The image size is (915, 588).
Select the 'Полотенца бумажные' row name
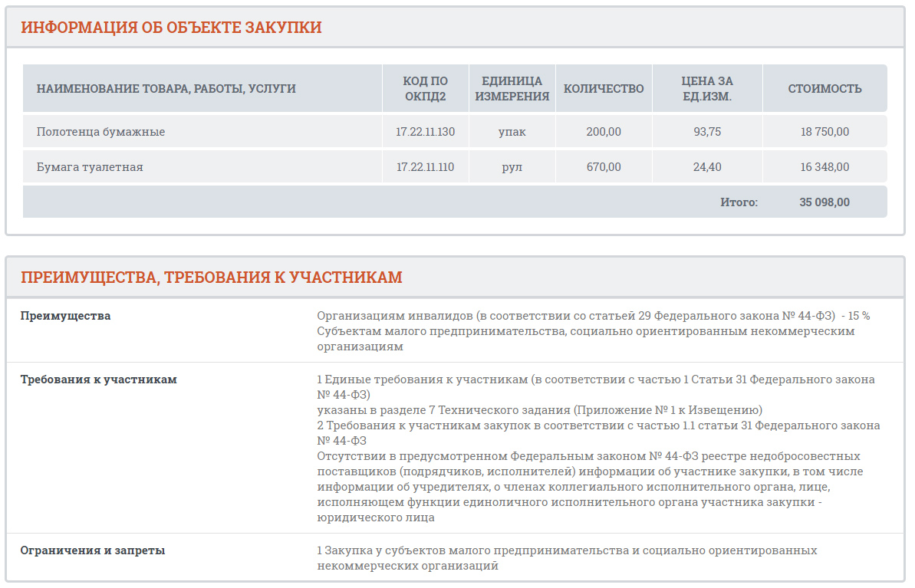100,132
